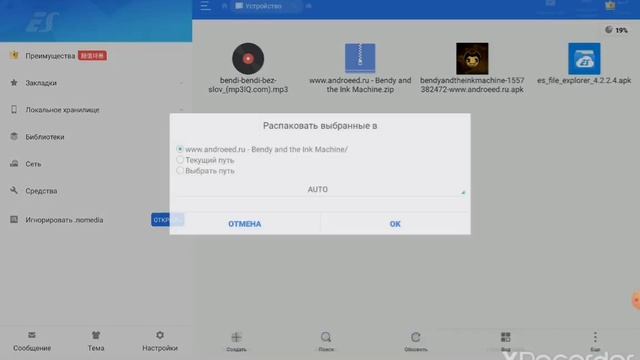This screenshot has height=360, width=640.
Task: Open the Еще three-dot menu
Action: [595, 341]
